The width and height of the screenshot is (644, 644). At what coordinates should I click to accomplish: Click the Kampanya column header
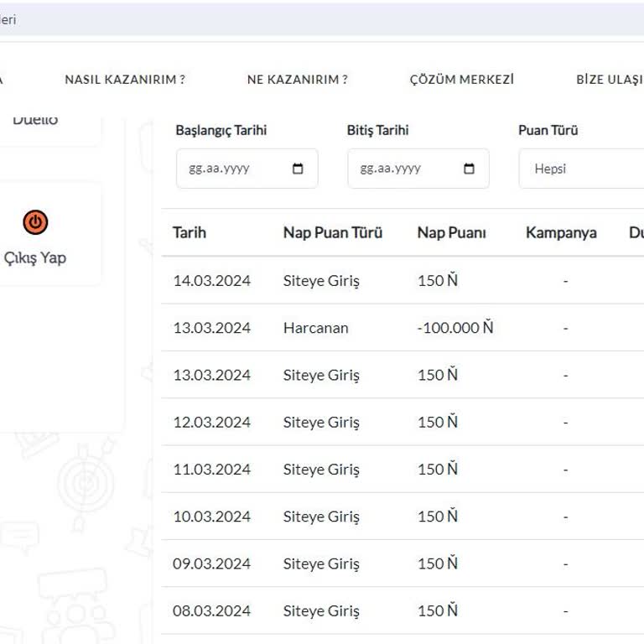[561, 232]
